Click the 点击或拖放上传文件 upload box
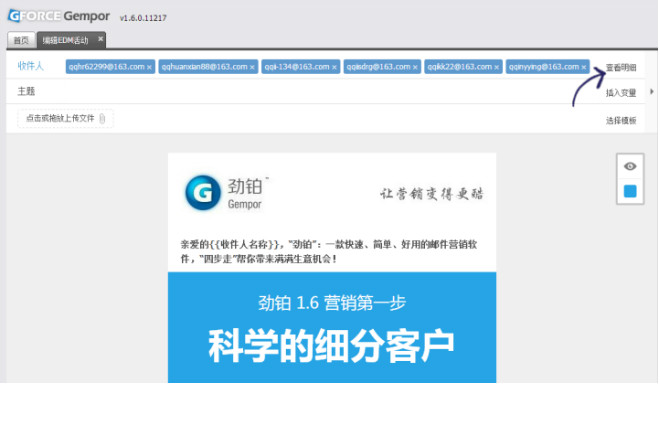 click(65, 118)
